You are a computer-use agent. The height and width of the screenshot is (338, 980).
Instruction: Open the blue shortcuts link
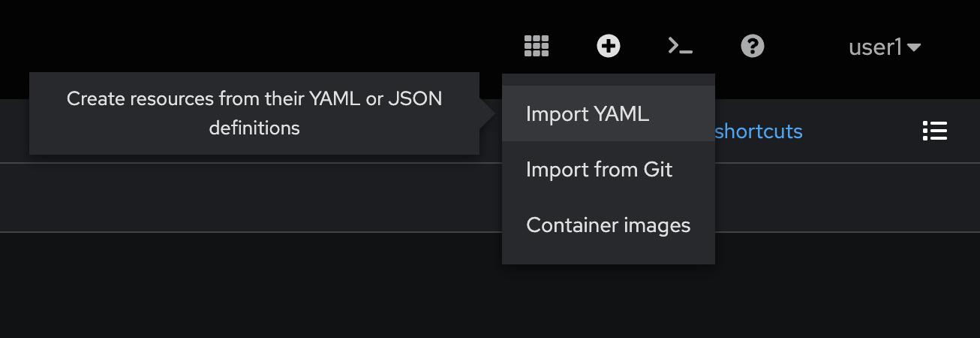pyautogui.click(x=759, y=131)
